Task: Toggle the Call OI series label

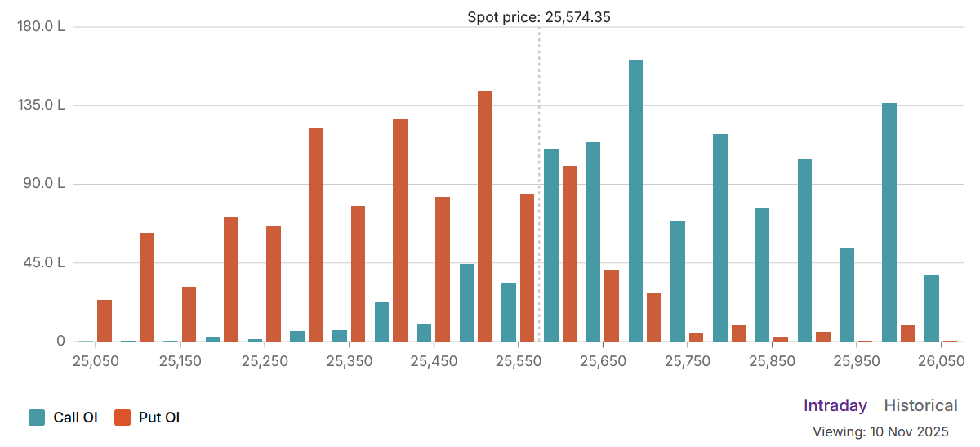Action: click(75, 418)
